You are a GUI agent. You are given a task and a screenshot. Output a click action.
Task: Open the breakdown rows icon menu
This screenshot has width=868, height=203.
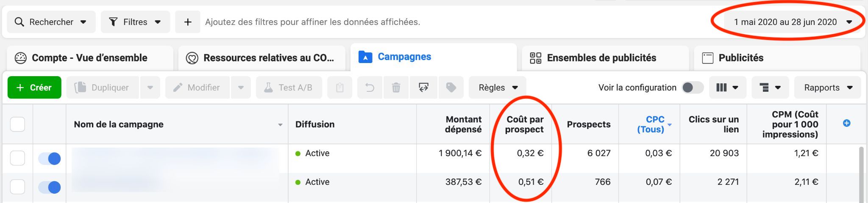(x=770, y=88)
